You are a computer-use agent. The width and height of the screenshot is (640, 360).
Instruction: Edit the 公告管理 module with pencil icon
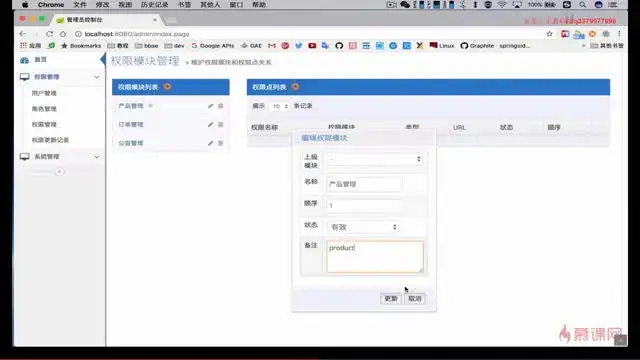click(x=211, y=143)
